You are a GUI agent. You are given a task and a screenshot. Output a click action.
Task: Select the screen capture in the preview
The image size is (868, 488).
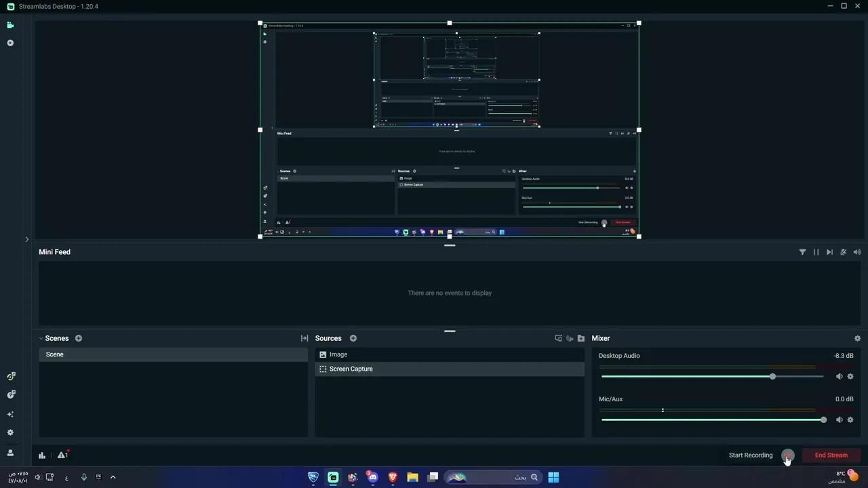[450, 129]
